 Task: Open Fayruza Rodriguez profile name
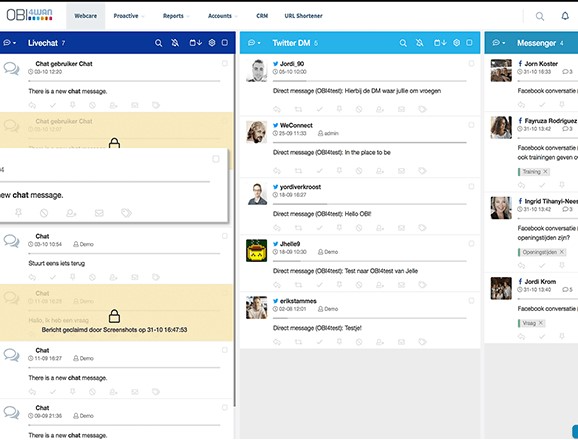551,121
